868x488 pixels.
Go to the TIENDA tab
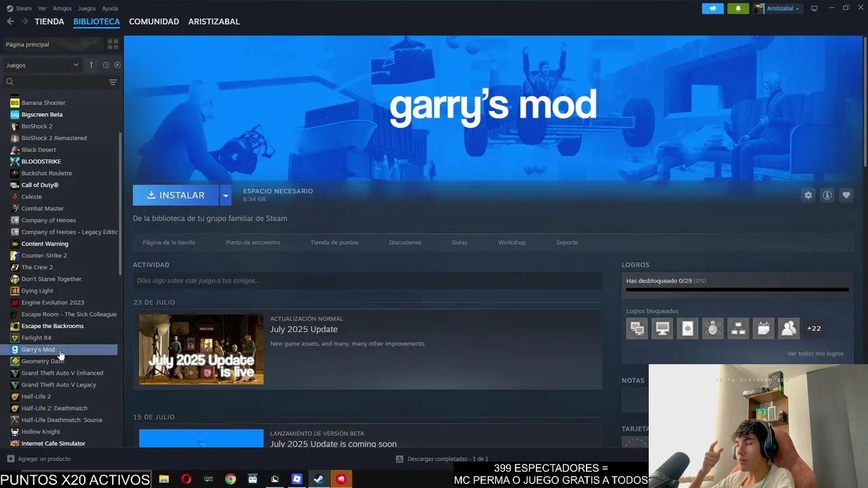pos(50,22)
